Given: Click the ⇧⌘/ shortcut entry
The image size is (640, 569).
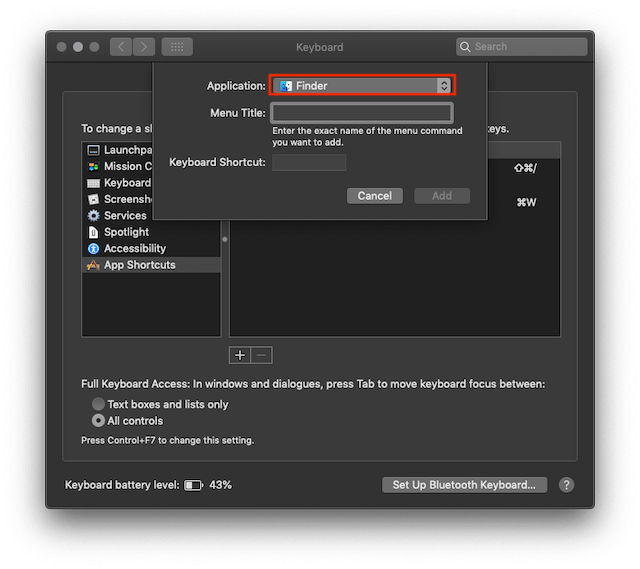Looking at the screenshot, I should (526, 168).
